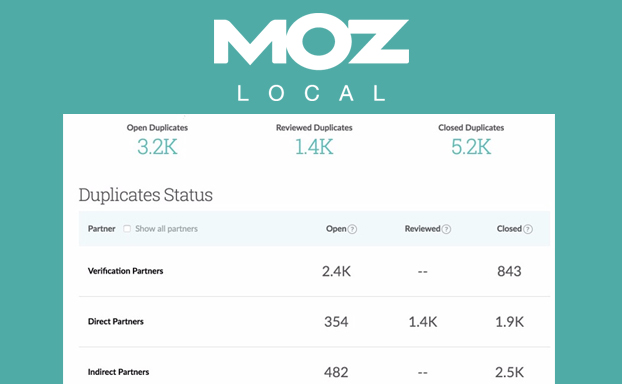The height and width of the screenshot is (384, 622).
Task: Open the Direct Partners row
Action: [x=314, y=322]
